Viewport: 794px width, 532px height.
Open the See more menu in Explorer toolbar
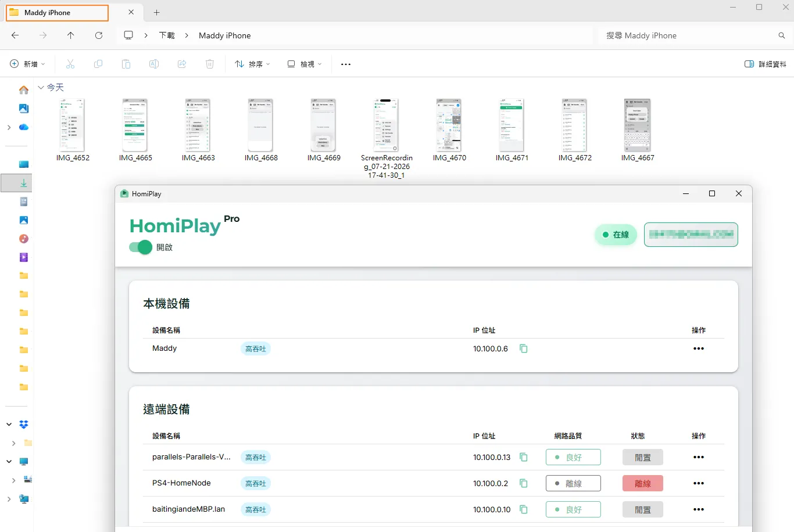coord(346,64)
